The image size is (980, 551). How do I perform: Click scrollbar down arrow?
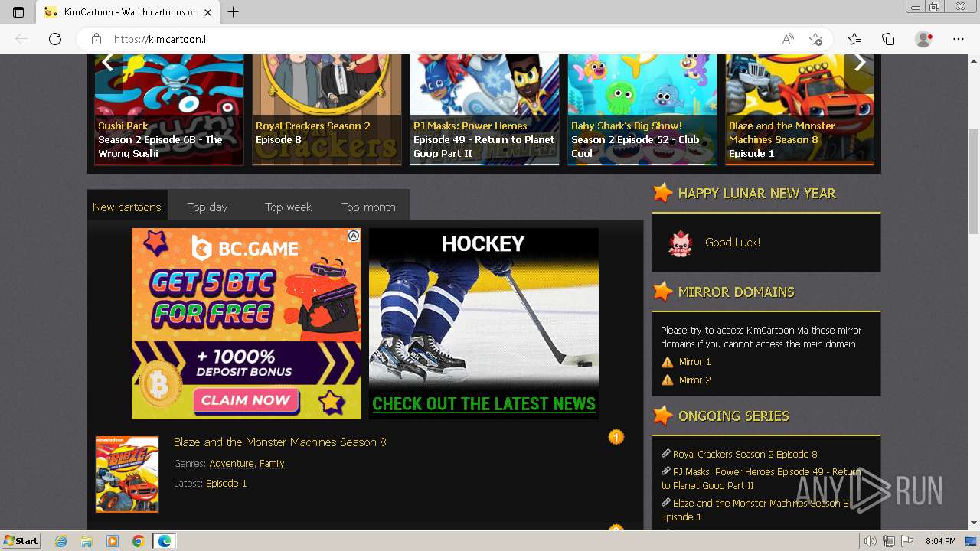coord(973,523)
